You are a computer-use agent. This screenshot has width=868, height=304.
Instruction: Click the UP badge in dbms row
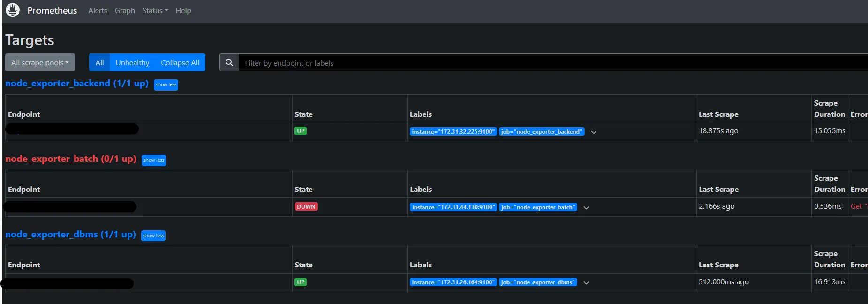pos(301,282)
